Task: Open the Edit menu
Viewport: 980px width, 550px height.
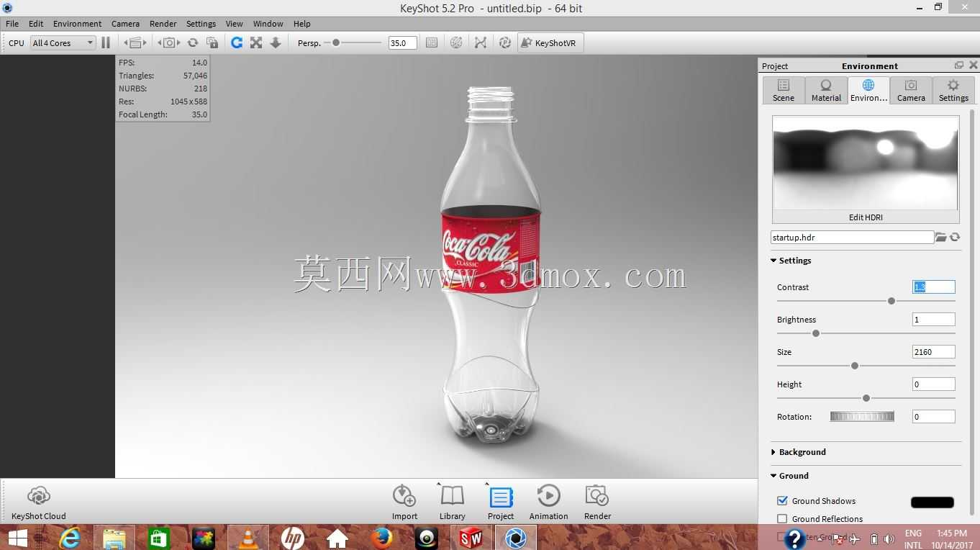Action: point(36,24)
